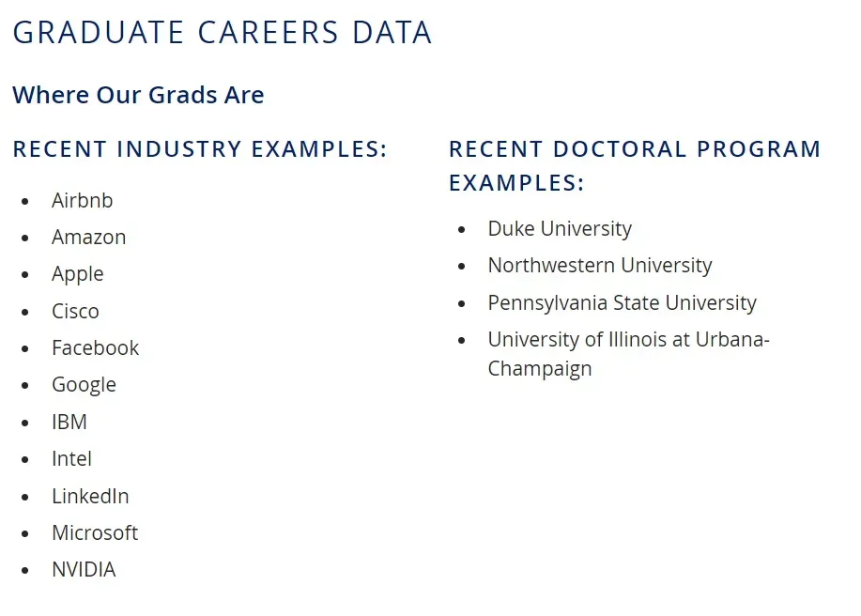Image resolution: width=861 pixels, height=616 pixels.
Task: Click Intel in the industry examples
Action: point(72,459)
